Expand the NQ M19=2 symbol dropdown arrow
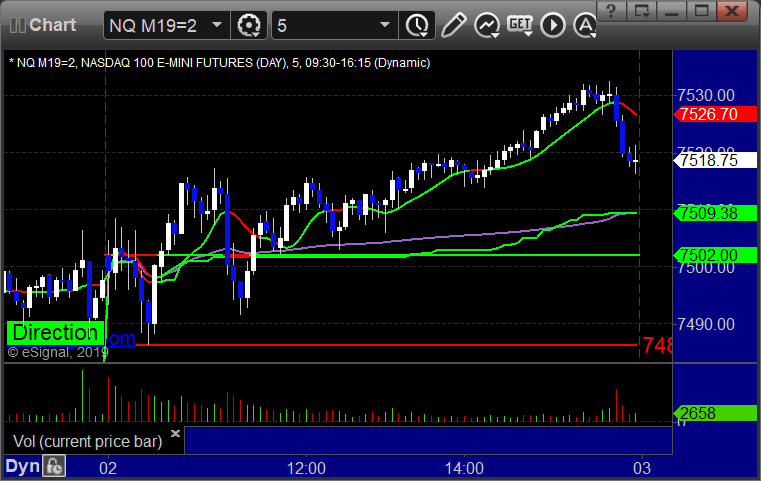This screenshot has width=761, height=481. point(217,25)
